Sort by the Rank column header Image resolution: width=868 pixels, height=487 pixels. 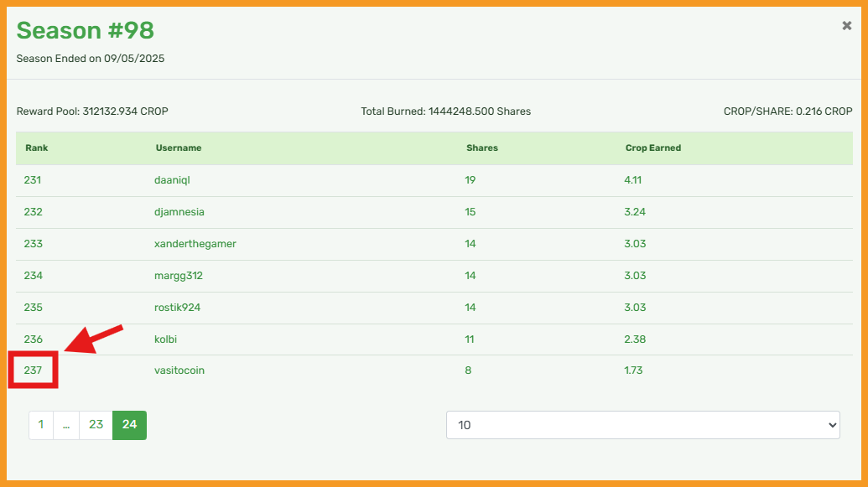click(x=37, y=148)
